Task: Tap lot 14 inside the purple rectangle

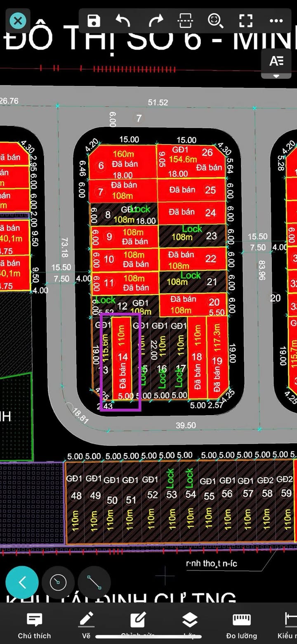Action: point(123,357)
